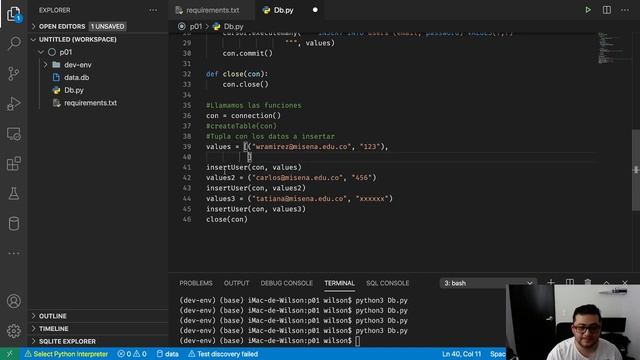Click the 1 UNSAVED badge
This screenshot has height=360, width=640.
pos(107,27)
